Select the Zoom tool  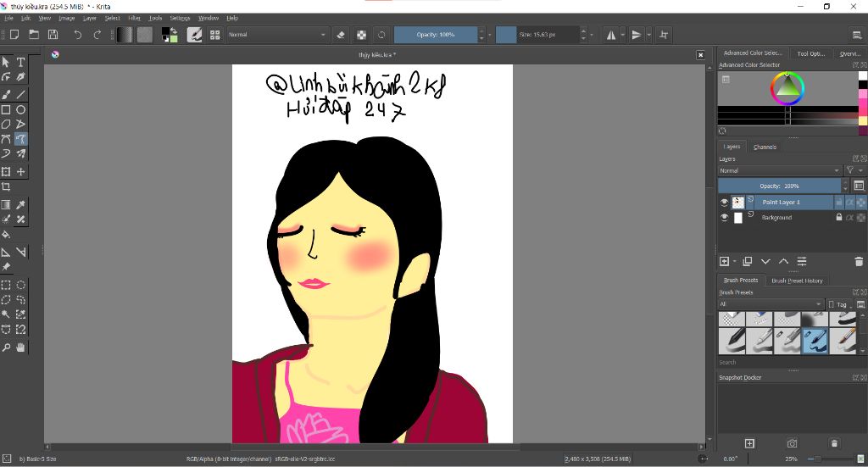tap(6, 347)
